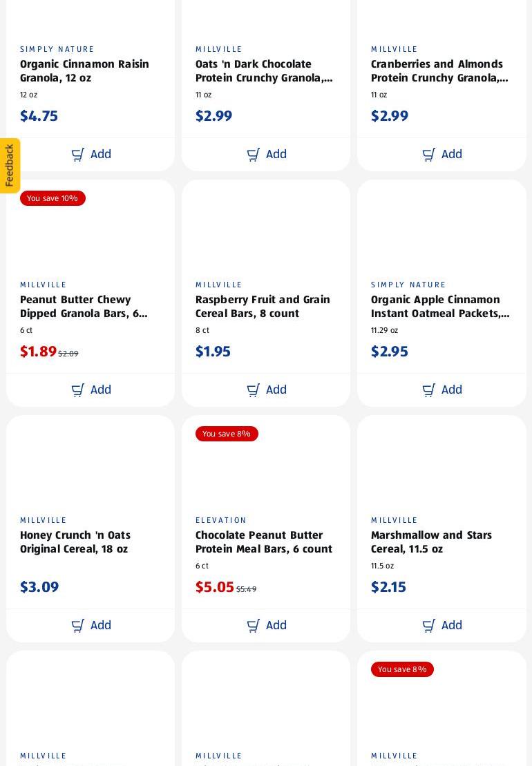Viewport: 532px width, 766px height.
Task: Click cart icon for Peanut Butter Chewy Granola Bars
Action: [x=77, y=390]
